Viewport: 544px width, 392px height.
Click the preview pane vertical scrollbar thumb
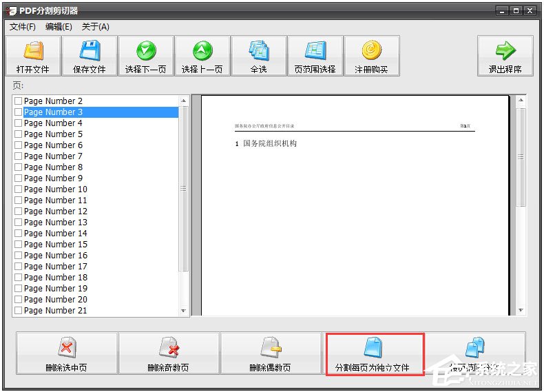pyautogui.click(x=521, y=157)
